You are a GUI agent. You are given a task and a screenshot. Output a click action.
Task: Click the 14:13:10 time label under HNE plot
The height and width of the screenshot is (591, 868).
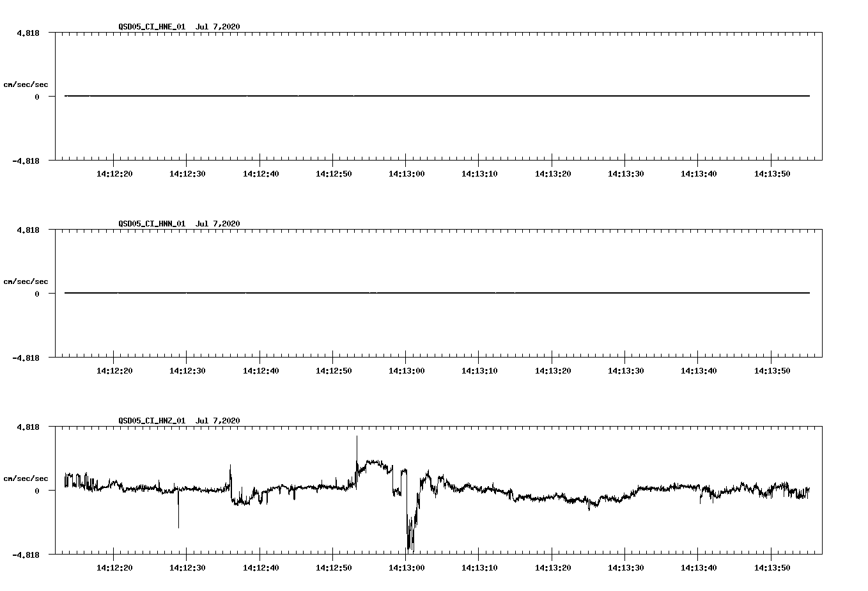pyautogui.click(x=479, y=174)
